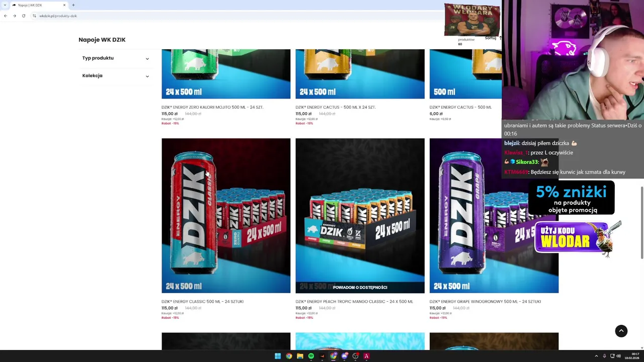Open the Sortuj sorting option
644x362 pixels.
[493, 38]
